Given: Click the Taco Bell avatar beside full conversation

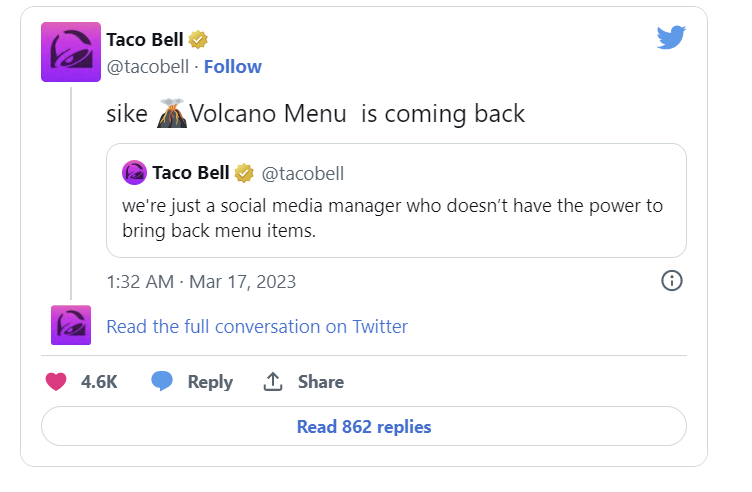Looking at the screenshot, I should point(71,325).
